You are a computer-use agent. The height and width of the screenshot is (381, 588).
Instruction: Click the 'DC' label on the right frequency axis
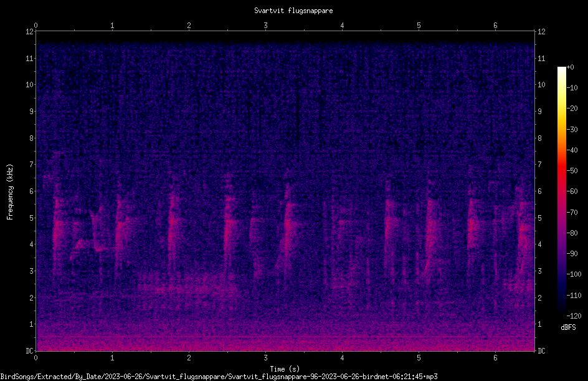[541, 351]
